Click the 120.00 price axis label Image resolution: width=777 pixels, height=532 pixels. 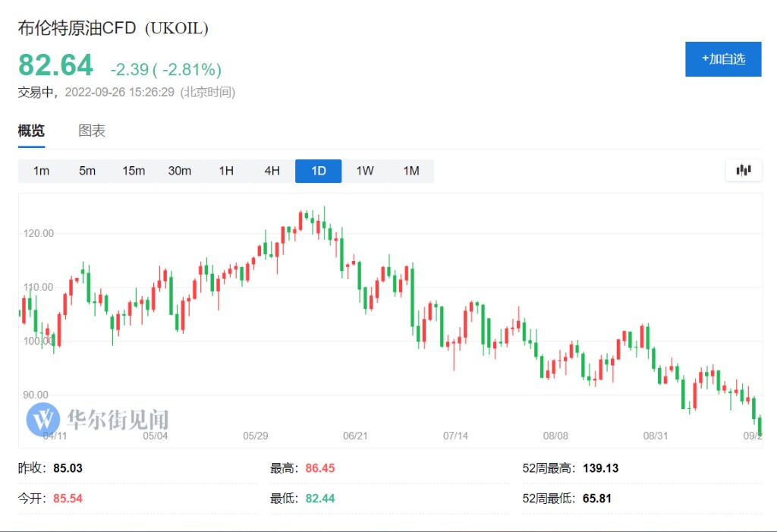(38, 233)
